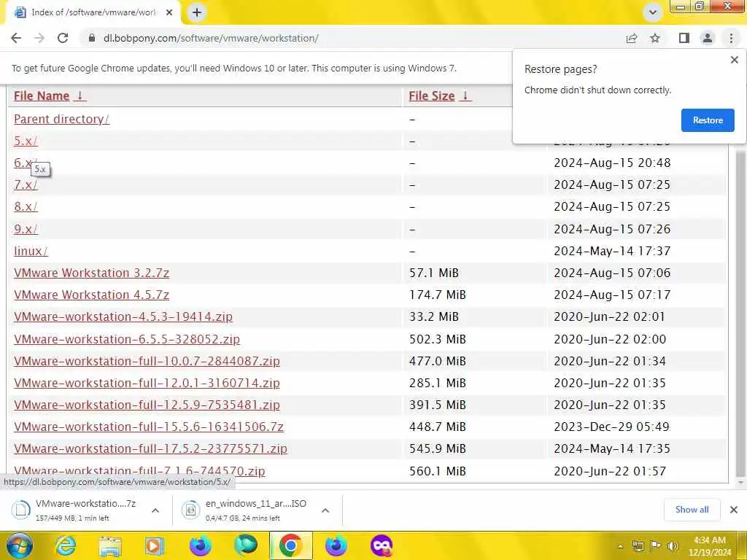The height and width of the screenshot is (560, 747).
Task: Click the blue Restore button
Action: coord(708,120)
